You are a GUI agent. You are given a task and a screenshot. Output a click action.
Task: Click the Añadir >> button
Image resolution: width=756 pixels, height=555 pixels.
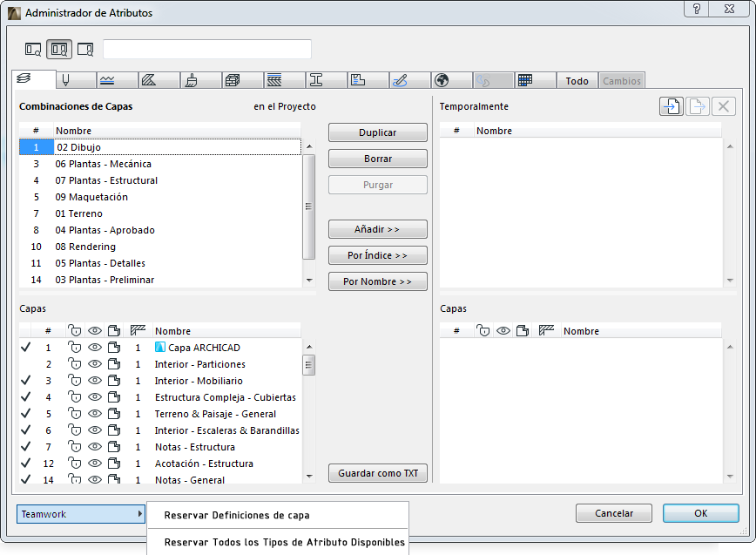point(377,229)
